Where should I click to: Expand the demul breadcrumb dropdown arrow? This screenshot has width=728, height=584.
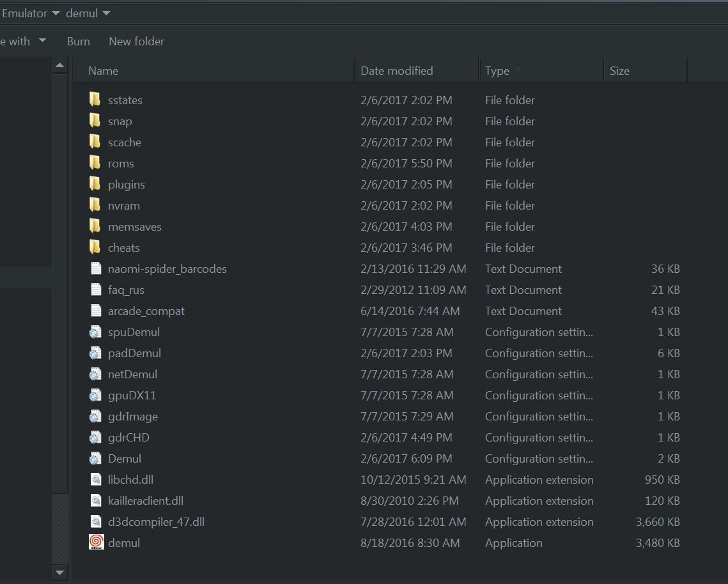106,13
